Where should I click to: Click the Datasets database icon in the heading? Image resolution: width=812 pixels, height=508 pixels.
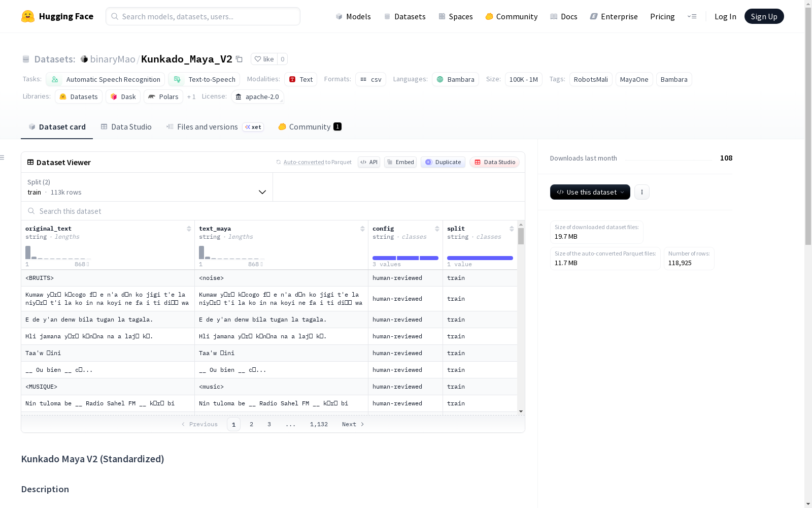tap(26, 59)
